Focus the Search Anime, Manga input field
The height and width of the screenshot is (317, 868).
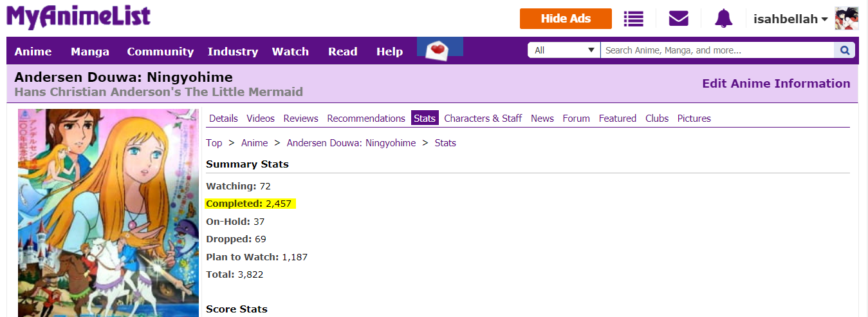(717, 50)
